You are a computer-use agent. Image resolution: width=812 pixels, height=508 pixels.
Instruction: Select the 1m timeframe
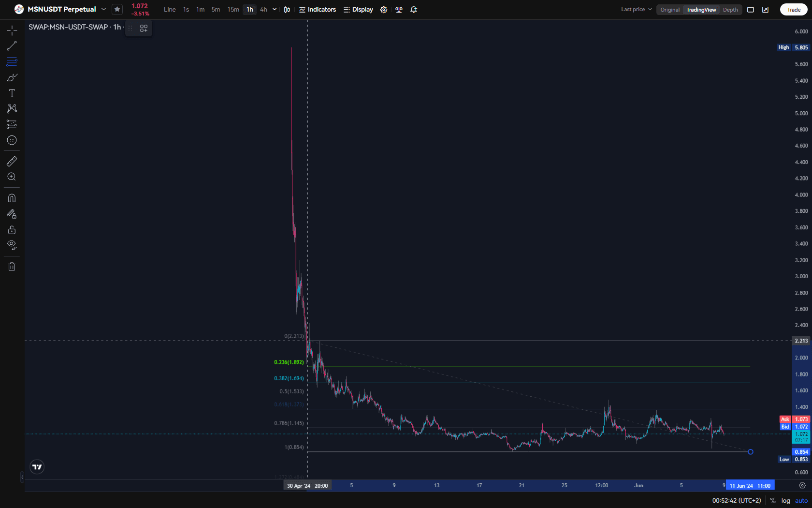[200, 10]
